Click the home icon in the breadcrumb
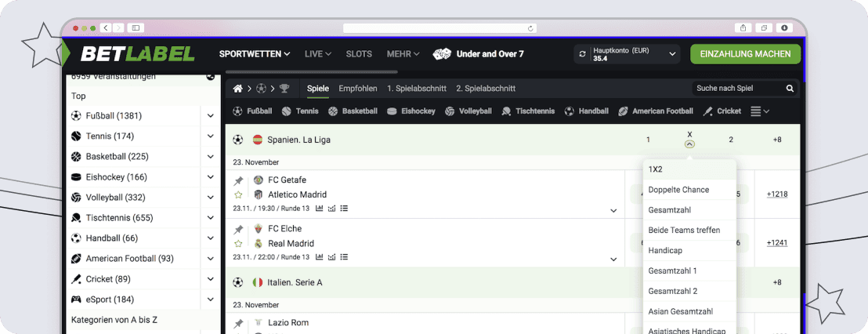Screen dimensions: 868x334 coord(238,89)
